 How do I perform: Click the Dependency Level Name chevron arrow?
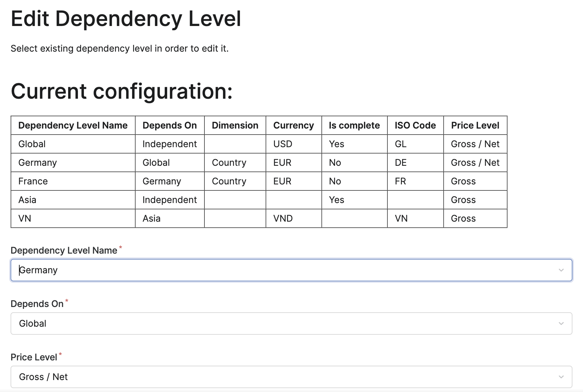coord(561,270)
